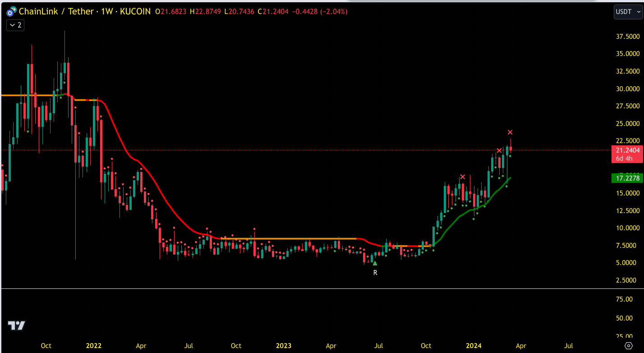
Task: Click the red 21.2404 current price label
Action: point(627,150)
